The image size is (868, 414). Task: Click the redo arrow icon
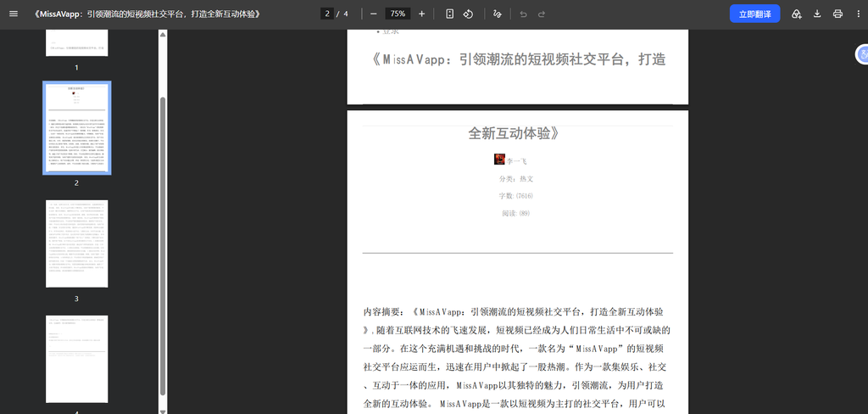click(x=542, y=14)
